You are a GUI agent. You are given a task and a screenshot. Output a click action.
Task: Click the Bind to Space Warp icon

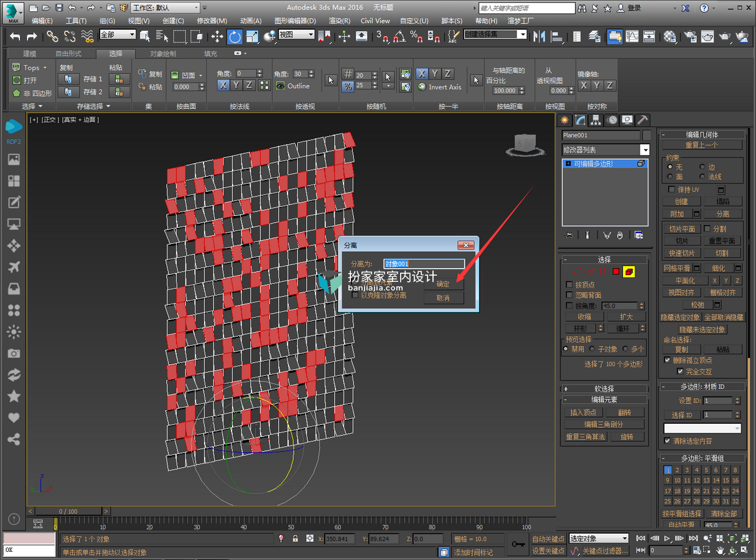coord(87,37)
